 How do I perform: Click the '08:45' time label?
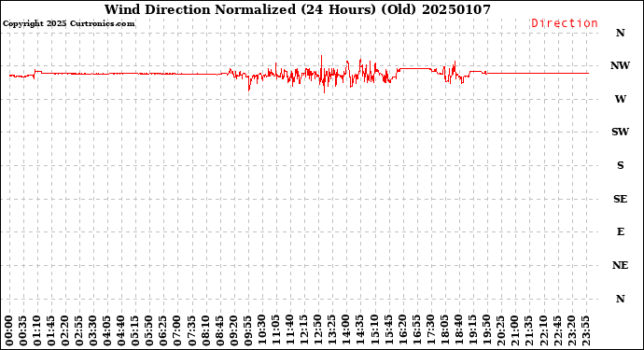(x=219, y=331)
